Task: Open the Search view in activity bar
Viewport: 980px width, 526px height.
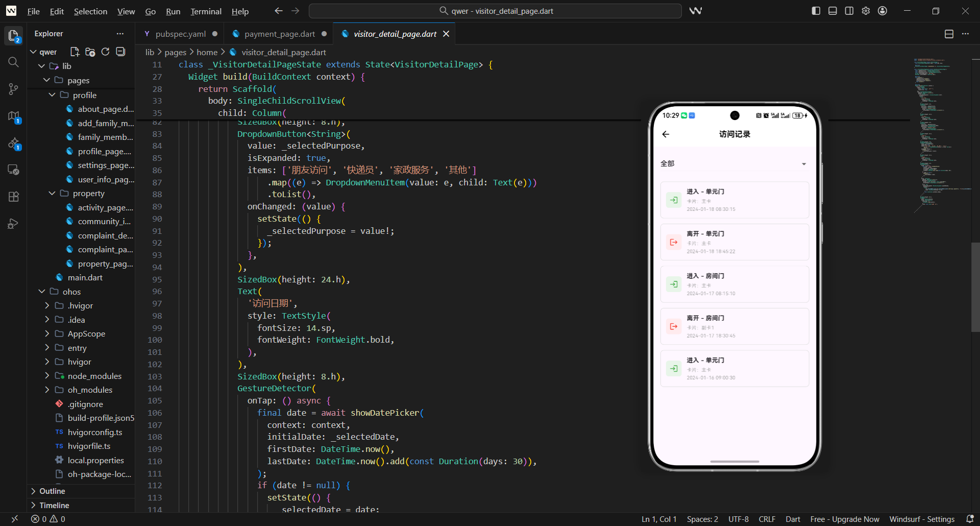Action: click(13, 62)
